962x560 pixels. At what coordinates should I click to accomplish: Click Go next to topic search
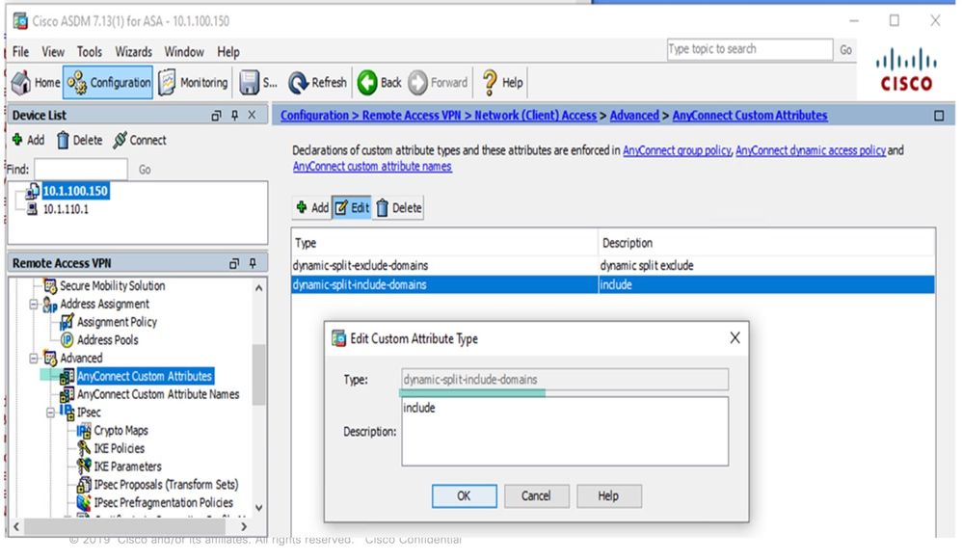click(845, 50)
